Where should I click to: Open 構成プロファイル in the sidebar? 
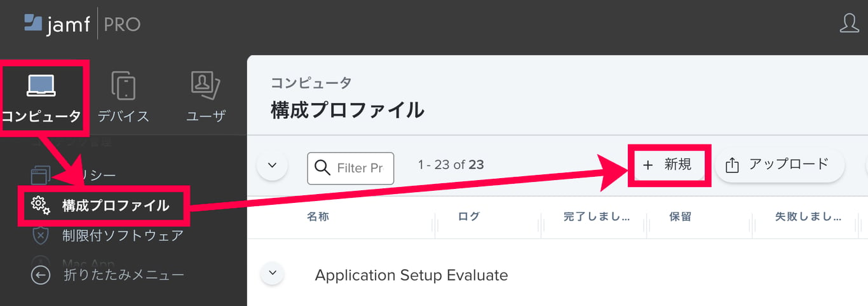pyautogui.click(x=115, y=205)
